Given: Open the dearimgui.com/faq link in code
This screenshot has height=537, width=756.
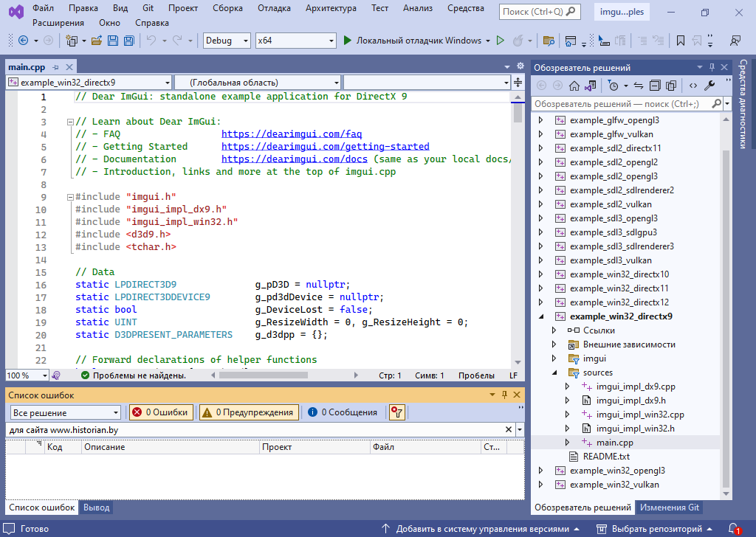Looking at the screenshot, I should pos(292,134).
